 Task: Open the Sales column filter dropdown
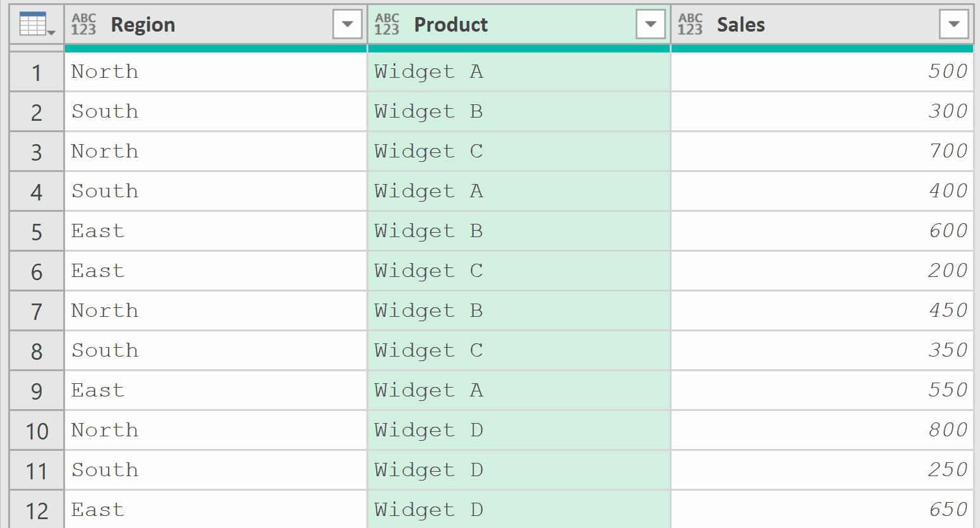(954, 23)
